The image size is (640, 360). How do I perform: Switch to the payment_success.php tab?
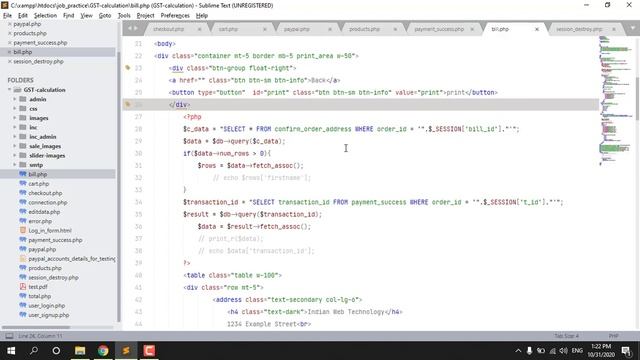coord(439,29)
